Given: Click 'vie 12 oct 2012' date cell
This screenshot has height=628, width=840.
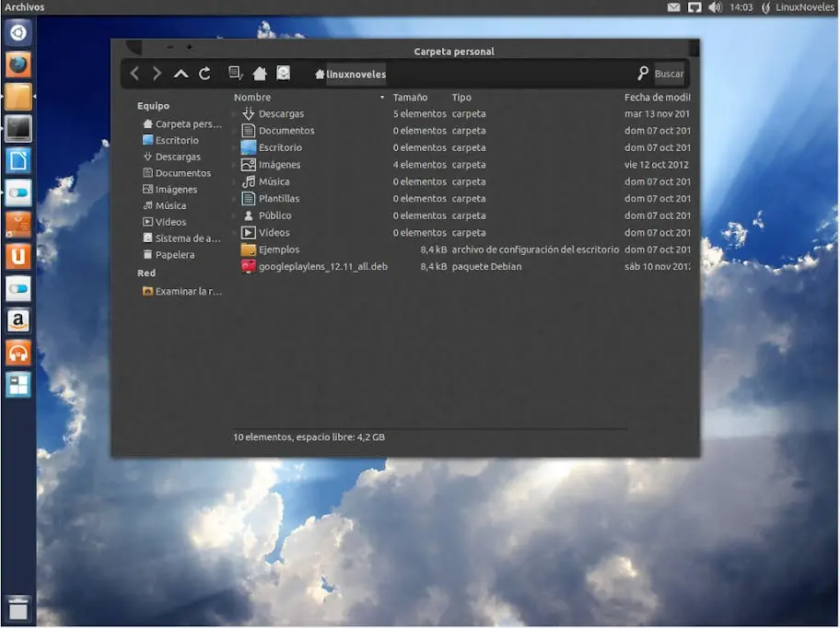Looking at the screenshot, I should pos(656,165).
